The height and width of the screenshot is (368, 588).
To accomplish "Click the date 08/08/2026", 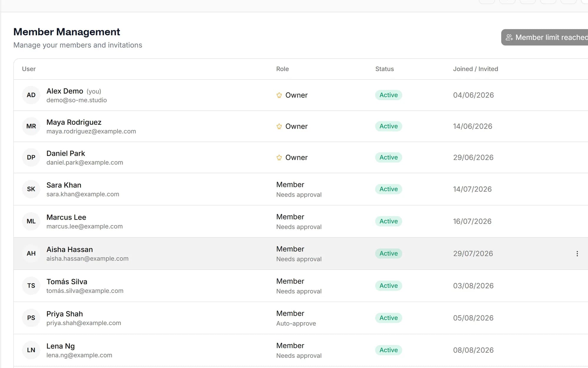I will [473, 350].
